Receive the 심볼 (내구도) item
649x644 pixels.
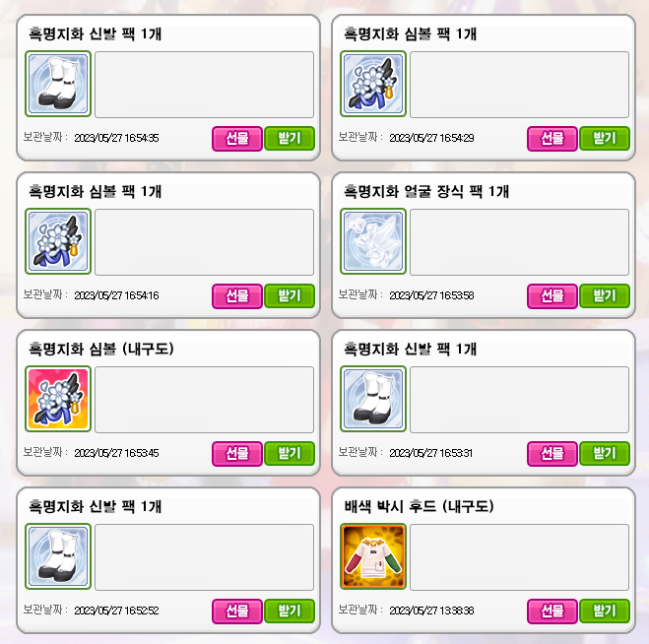pyautogui.click(x=290, y=454)
